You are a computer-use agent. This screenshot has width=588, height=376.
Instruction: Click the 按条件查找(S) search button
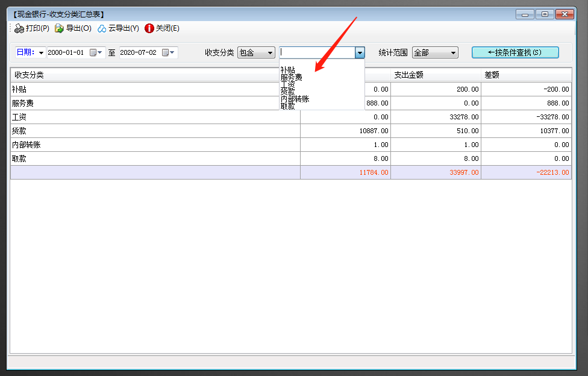click(x=515, y=52)
